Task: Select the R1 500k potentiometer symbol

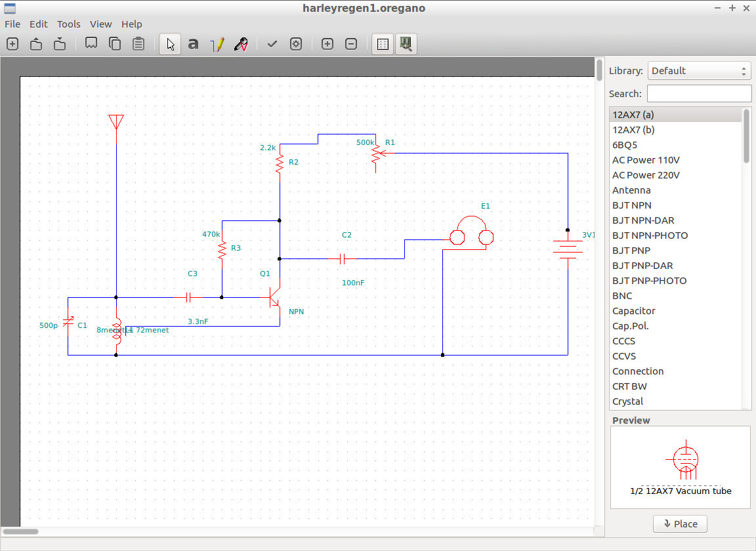Action: [380, 153]
